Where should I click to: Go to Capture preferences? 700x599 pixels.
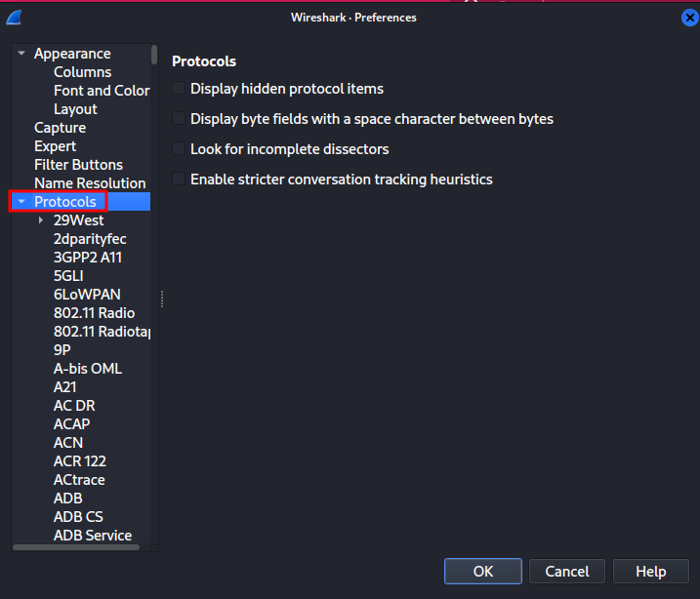click(x=61, y=128)
